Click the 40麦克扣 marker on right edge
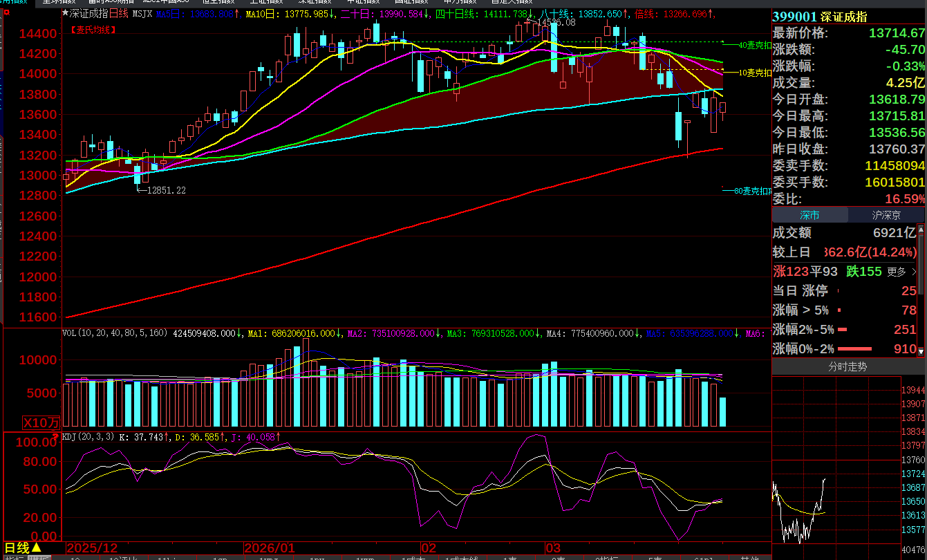927x560 pixels. coord(753,45)
